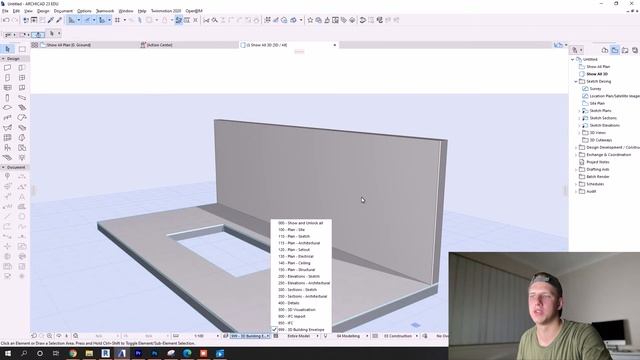Click the Fit in Window icon in bottom bar
640x360 pixels.
76,336
